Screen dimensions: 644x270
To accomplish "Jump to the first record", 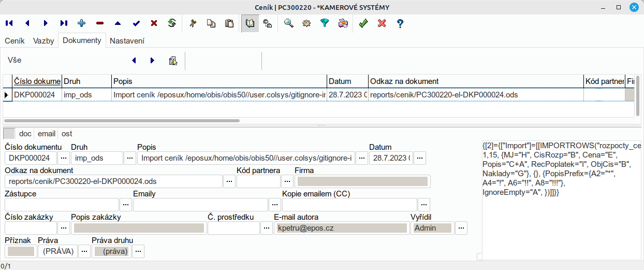I will tap(9, 23).
